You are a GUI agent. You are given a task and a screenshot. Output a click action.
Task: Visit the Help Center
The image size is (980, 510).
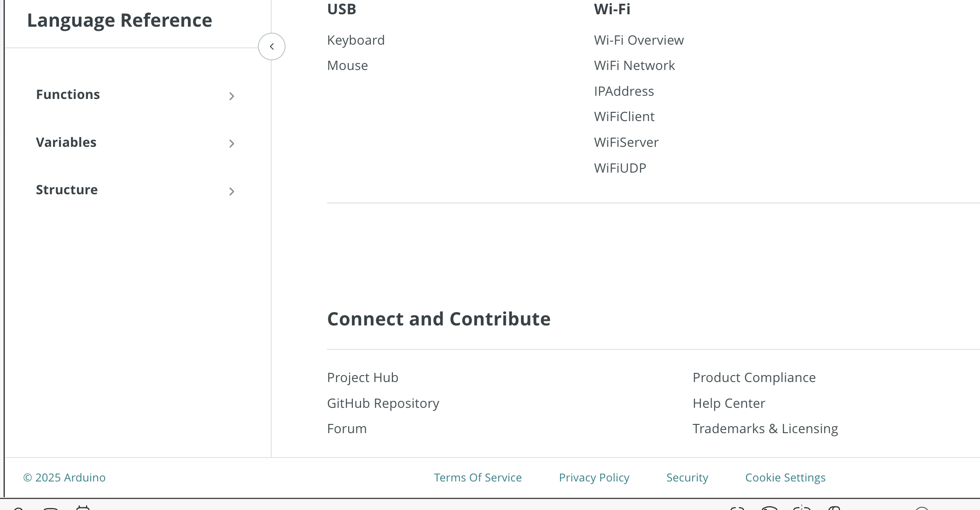click(x=729, y=404)
